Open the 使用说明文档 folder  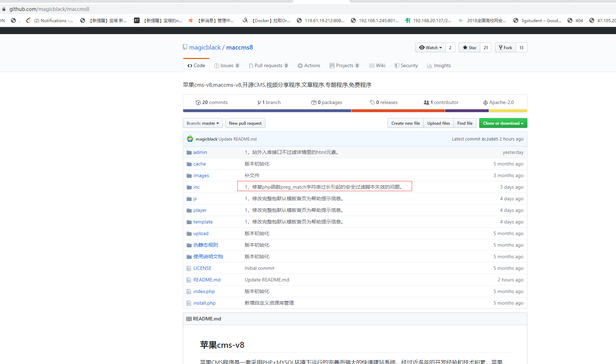pyautogui.click(x=208, y=257)
